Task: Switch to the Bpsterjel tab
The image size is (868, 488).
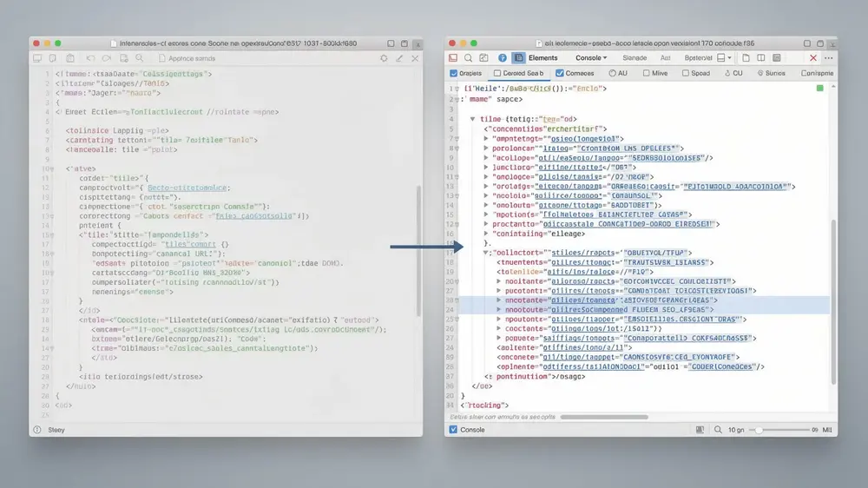Action: point(698,57)
